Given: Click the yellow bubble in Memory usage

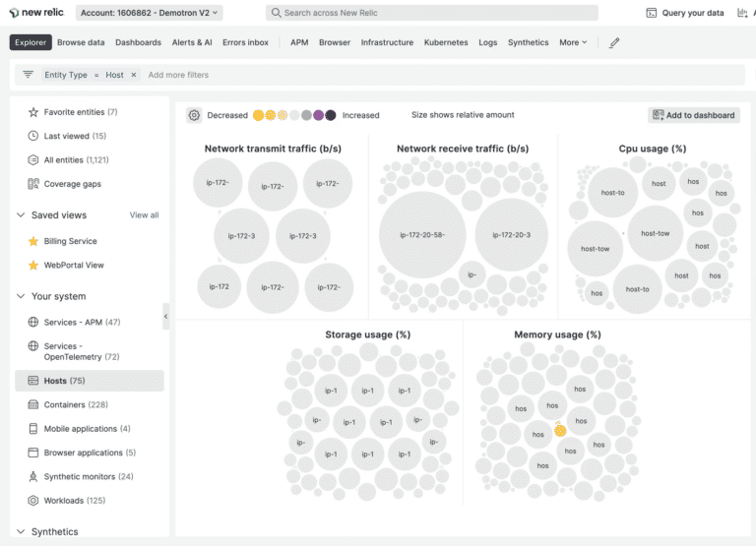Looking at the screenshot, I should pos(560,430).
